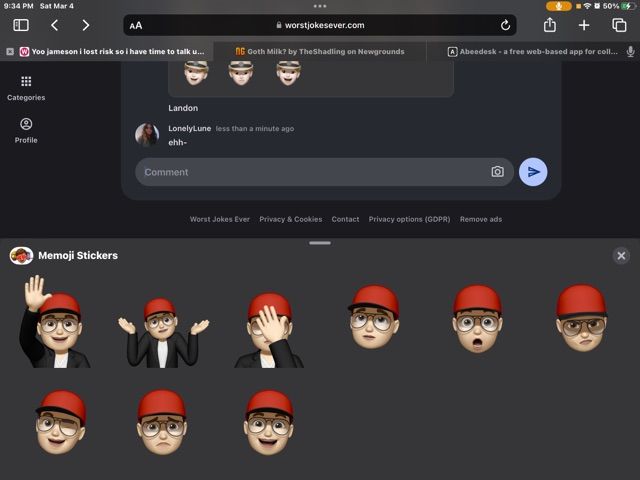
Task: Close the Yoo jameson tab
Action: click(10, 51)
